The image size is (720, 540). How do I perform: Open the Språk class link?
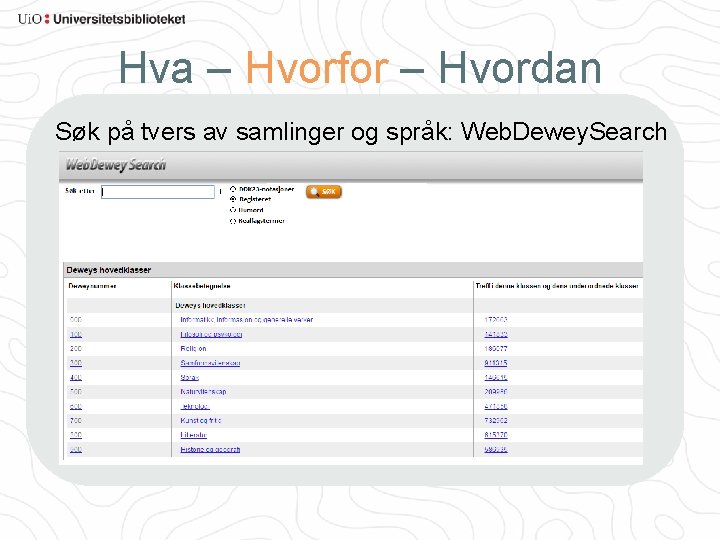[x=189, y=377]
